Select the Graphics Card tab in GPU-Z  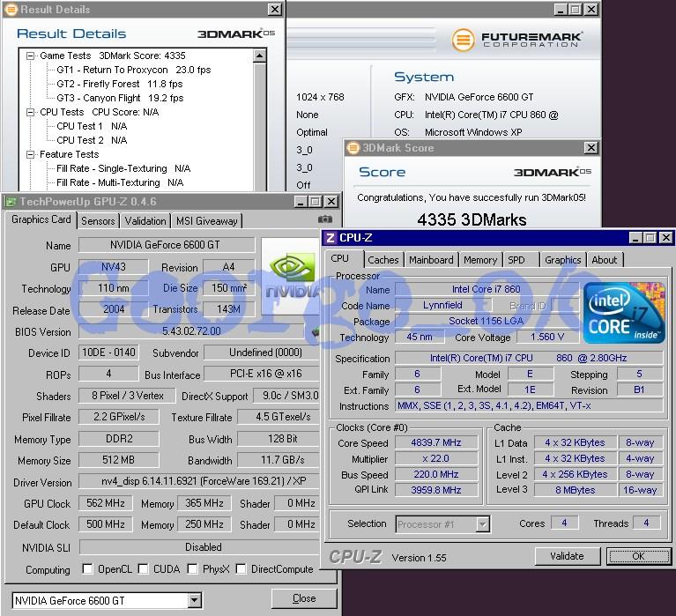coord(41,219)
